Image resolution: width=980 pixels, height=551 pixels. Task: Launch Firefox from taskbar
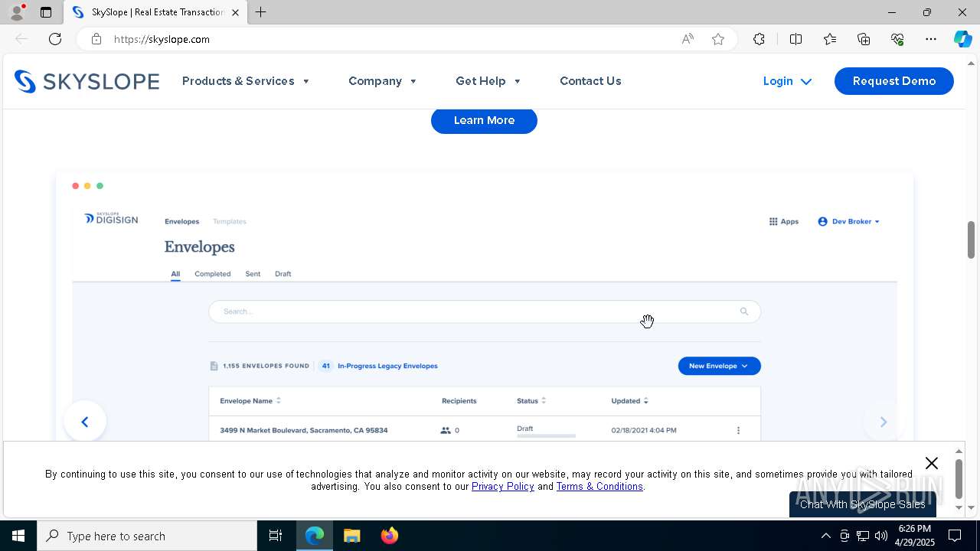pyautogui.click(x=390, y=536)
